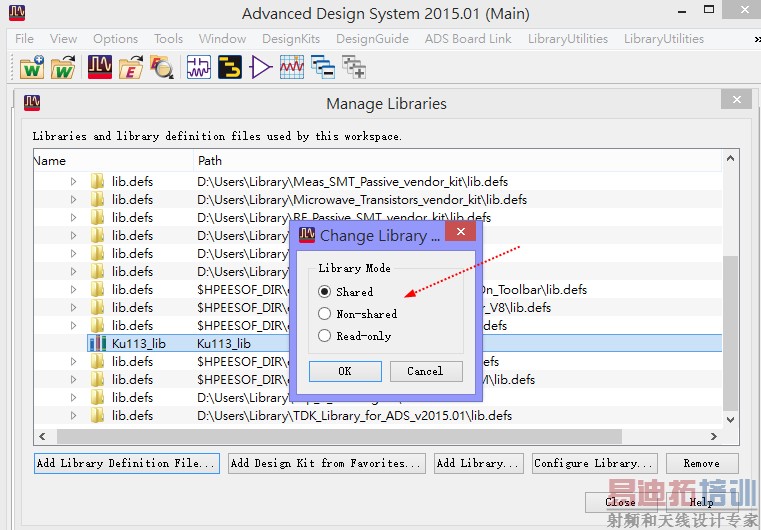This screenshot has height=530, width=761.
Task: Click the library list horizontal scrollbar thumb
Action: point(339,436)
